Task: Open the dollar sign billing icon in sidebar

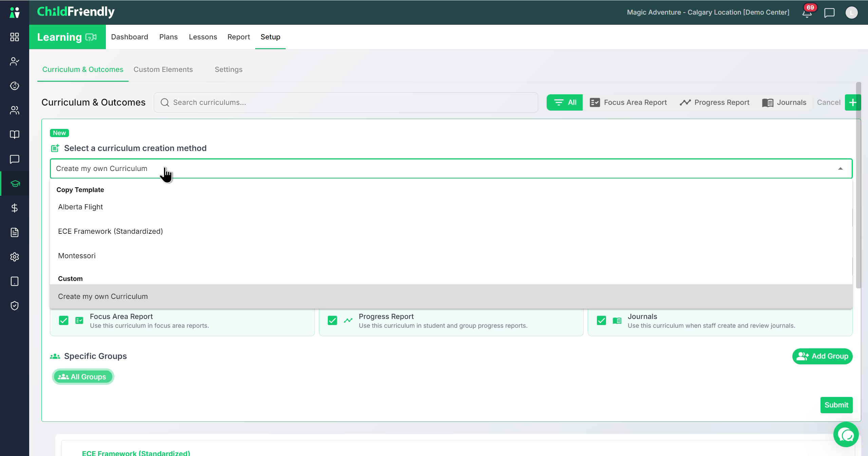Action: [x=15, y=208]
